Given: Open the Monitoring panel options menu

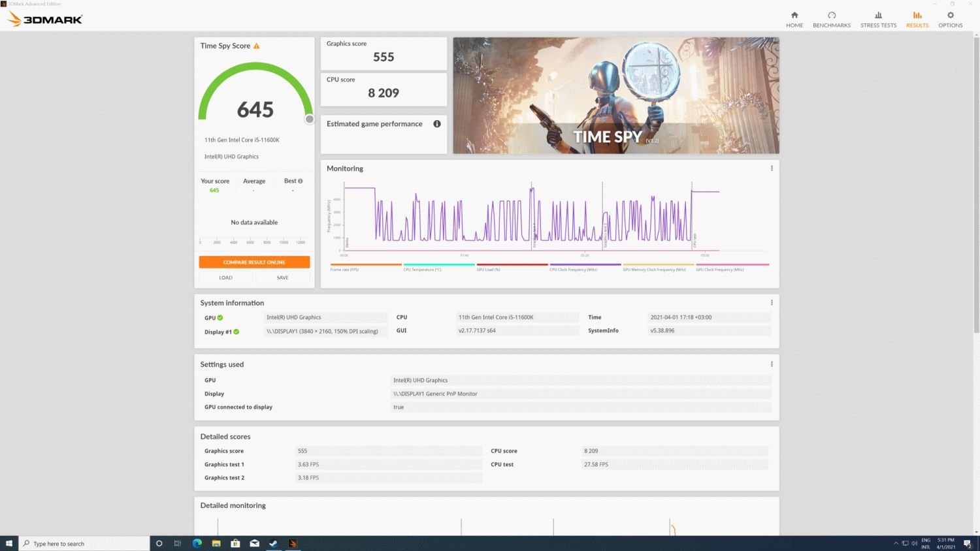Looking at the screenshot, I should [772, 168].
